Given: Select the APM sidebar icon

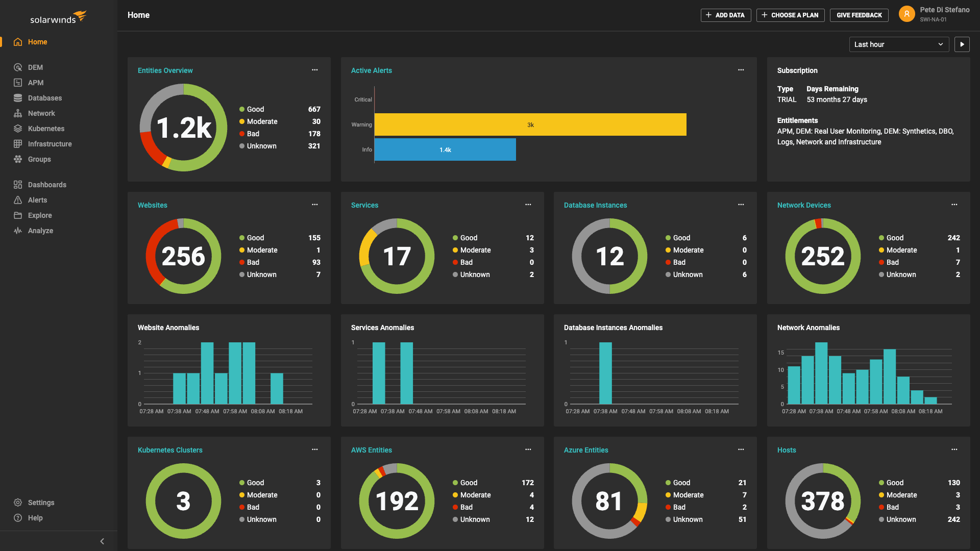Looking at the screenshot, I should pyautogui.click(x=36, y=82).
